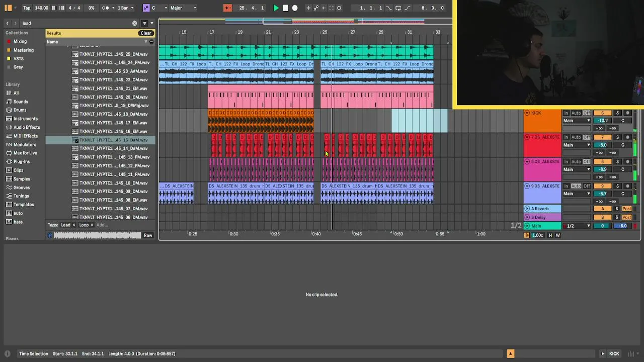
Task: Clear the browser Results
Action: coord(146,33)
